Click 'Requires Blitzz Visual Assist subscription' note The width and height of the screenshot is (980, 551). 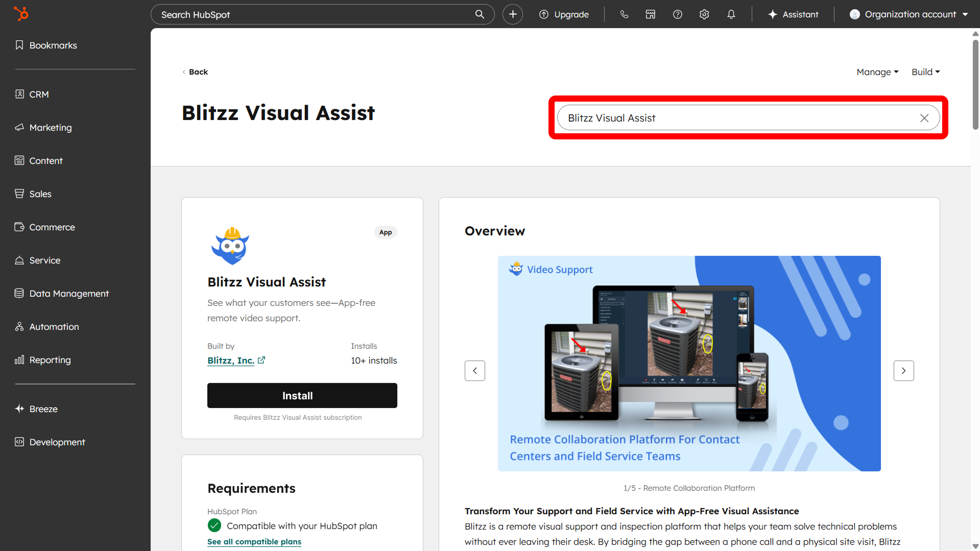tap(298, 418)
